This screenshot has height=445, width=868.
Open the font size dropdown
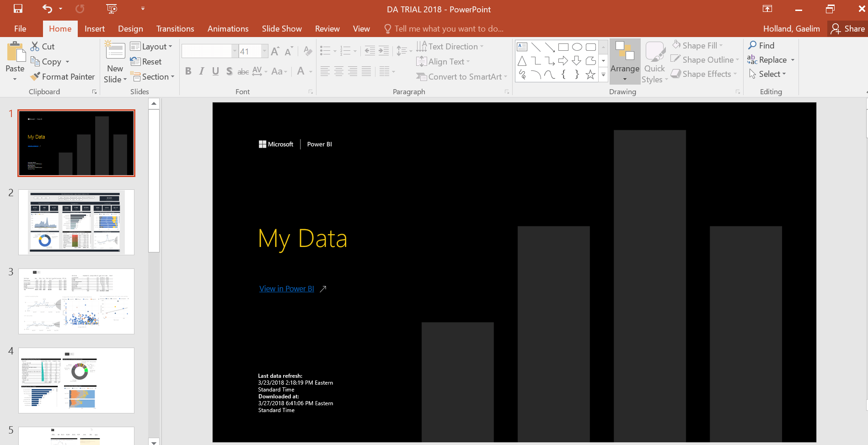pyautogui.click(x=264, y=51)
